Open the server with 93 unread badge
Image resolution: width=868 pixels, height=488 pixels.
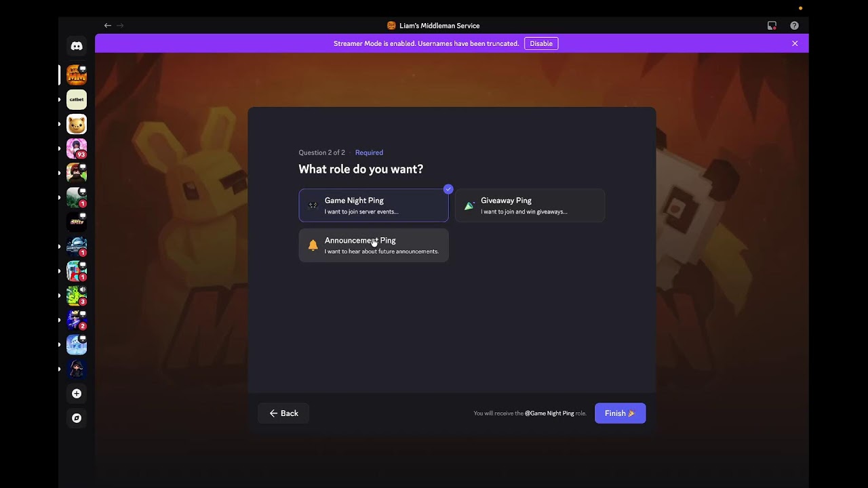[77, 148]
